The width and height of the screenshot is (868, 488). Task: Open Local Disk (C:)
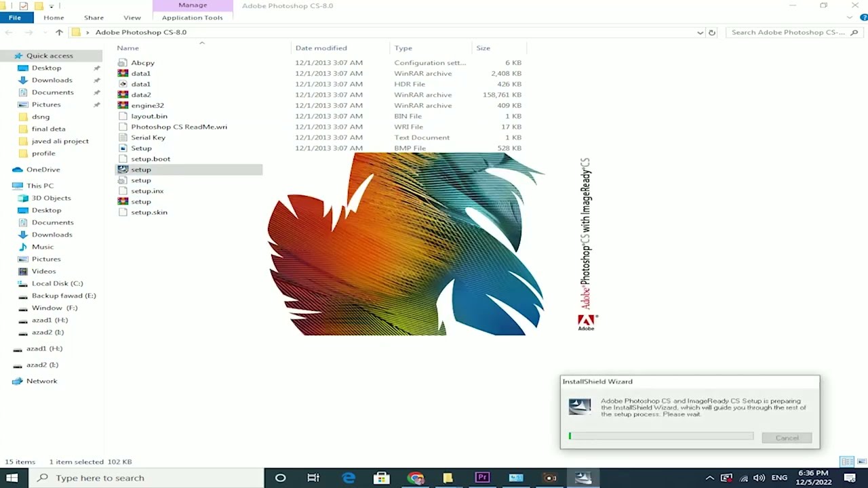57,283
